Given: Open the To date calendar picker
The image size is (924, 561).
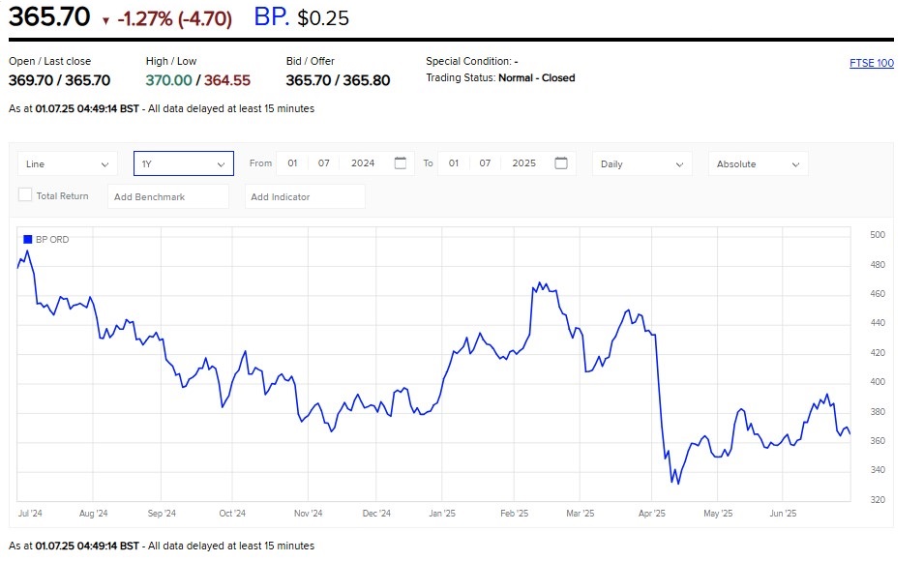Looking at the screenshot, I should pos(561,163).
